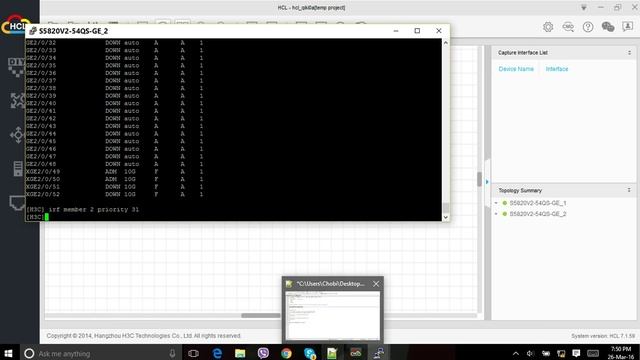The height and width of the screenshot is (360, 640).
Task: Expand S5820V2-54QS-GE_2 in Topology Summary
Action: click(496, 214)
